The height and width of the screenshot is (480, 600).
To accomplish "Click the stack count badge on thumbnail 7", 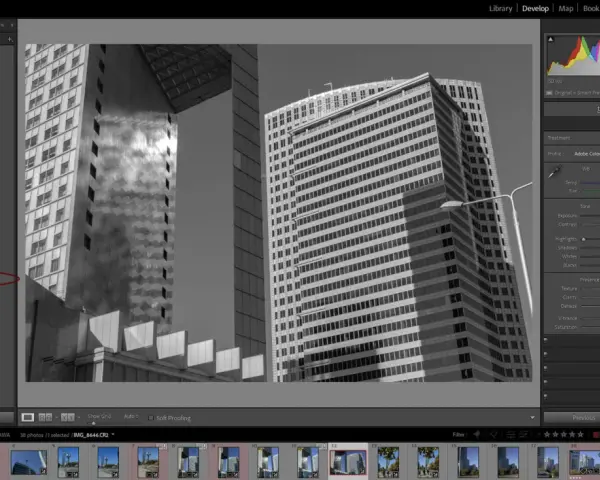I will click(x=162, y=446).
